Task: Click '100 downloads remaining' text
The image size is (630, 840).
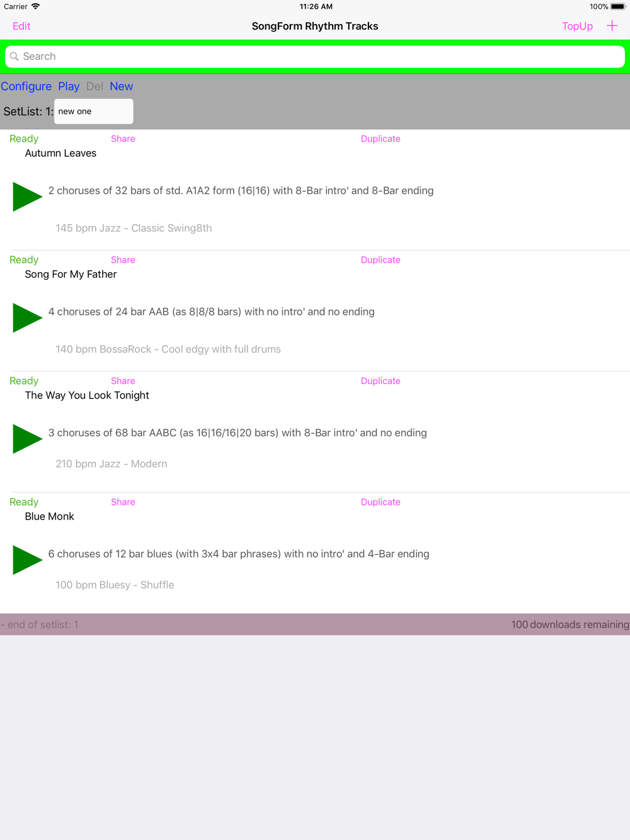Action: click(x=570, y=625)
